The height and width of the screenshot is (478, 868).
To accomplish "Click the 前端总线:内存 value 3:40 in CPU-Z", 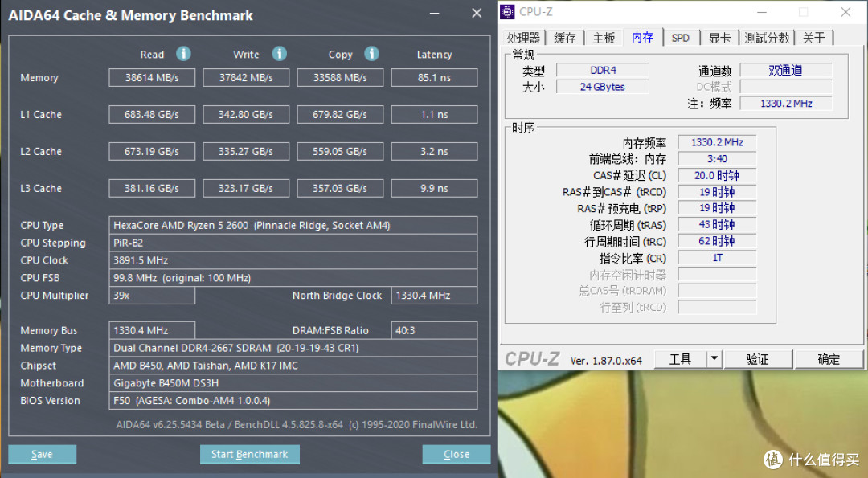I will tap(717, 159).
